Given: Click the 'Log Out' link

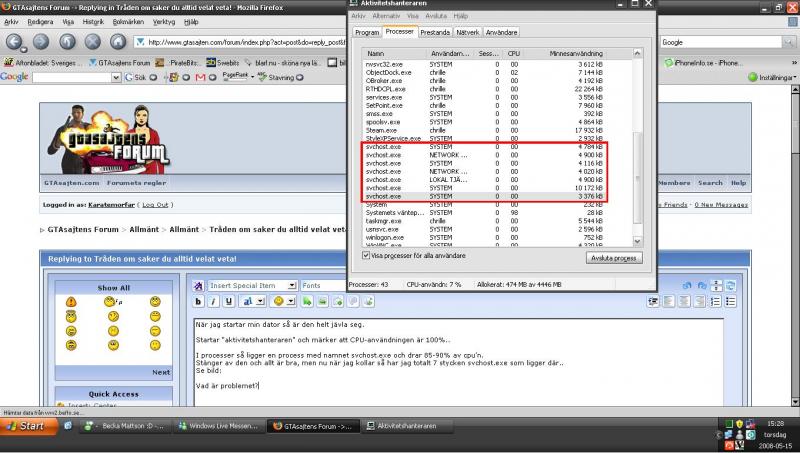Looking at the screenshot, I should 155,204.
